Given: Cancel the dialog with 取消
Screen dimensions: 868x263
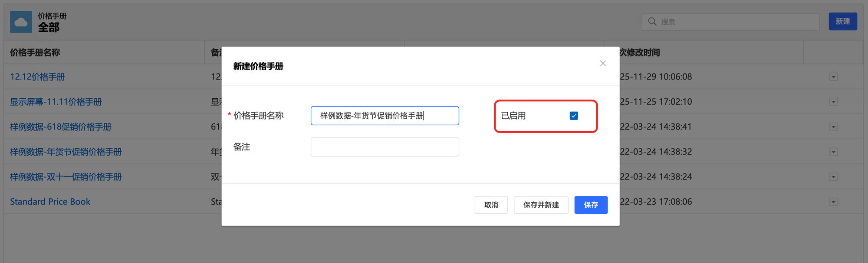Looking at the screenshot, I should point(491,205).
